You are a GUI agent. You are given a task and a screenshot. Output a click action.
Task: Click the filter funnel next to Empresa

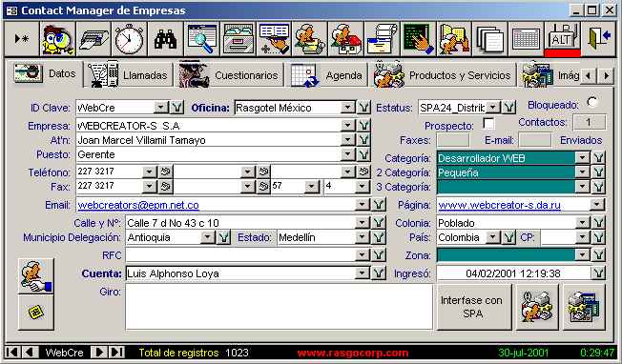(x=363, y=126)
